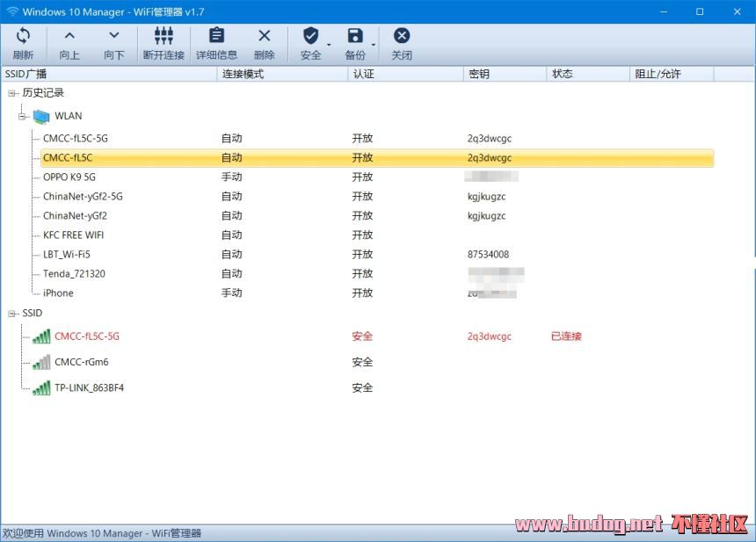Select the CMCC-rGm6 network
The image size is (756, 542).
coord(82,362)
